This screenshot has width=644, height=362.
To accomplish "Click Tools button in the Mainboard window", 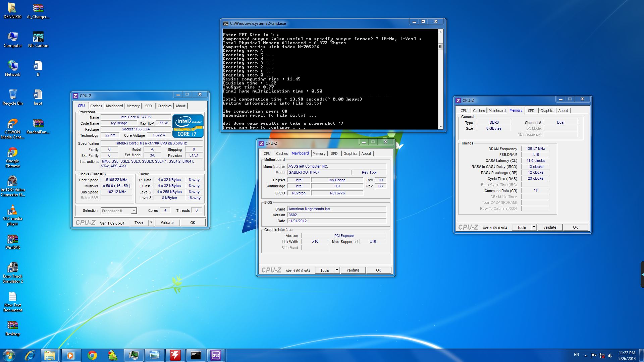I will (325, 270).
